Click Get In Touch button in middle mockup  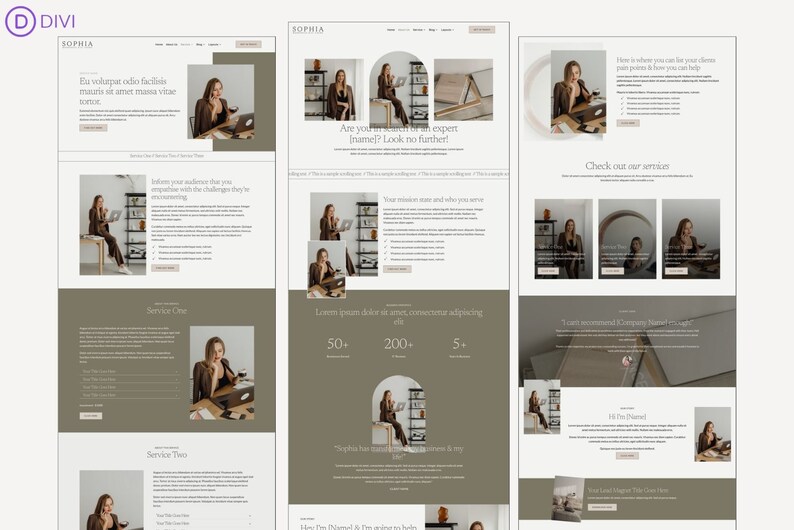click(482, 30)
